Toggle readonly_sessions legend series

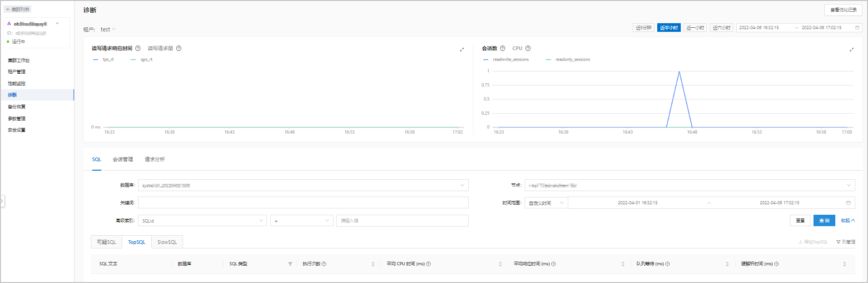coord(568,60)
